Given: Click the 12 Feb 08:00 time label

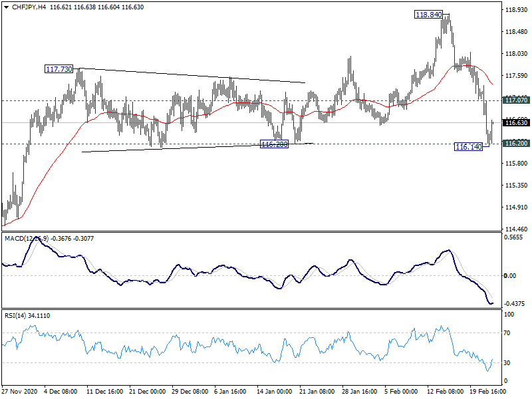Looking at the screenshot, I should point(445,392).
